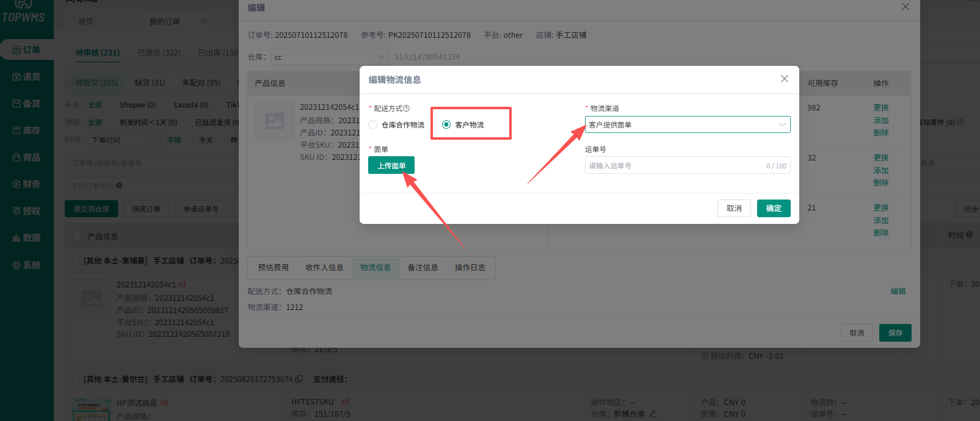This screenshot has width=980, height=421.
Task: Close the 编辑 order dialog with X icon
Action: [x=906, y=7]
